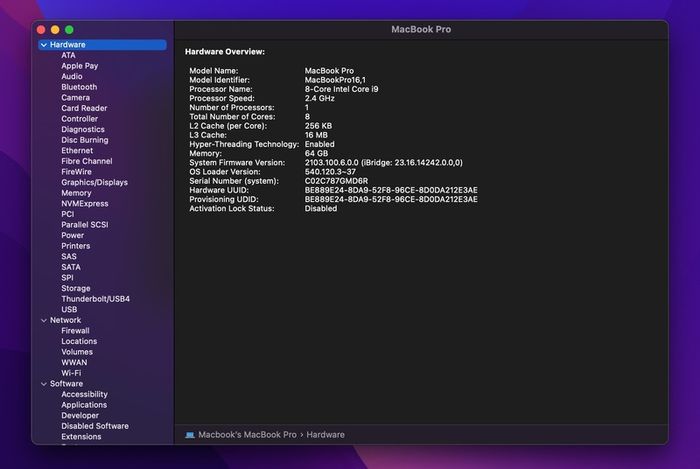This screenshot has width=700, height=469.
Task: Select Thunderbolt/USB4 entry
Action: tap(96, 299)
